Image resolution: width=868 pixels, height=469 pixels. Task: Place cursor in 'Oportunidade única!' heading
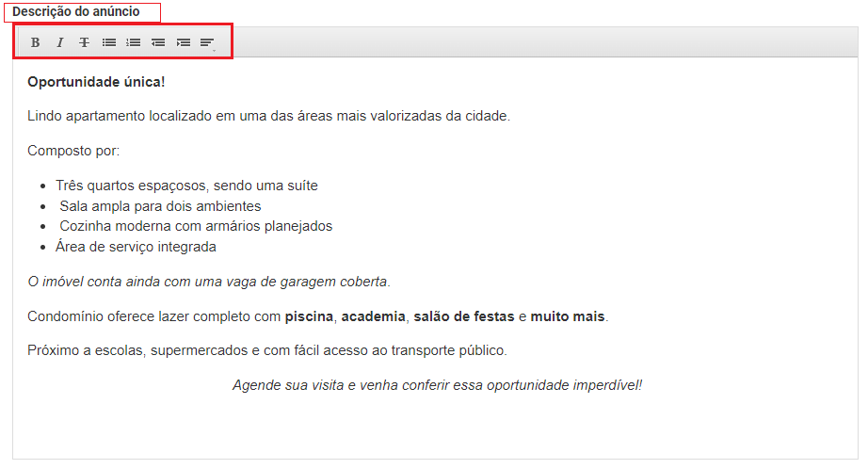pos(96,82)
